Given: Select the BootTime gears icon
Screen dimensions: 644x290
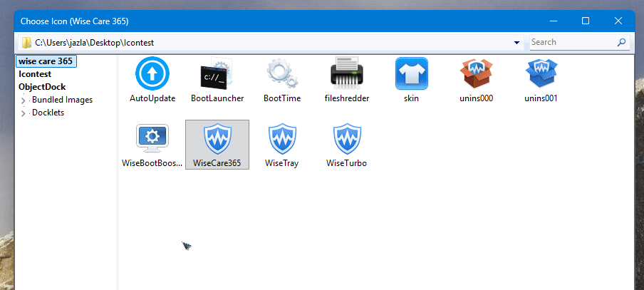Looking at the screenshot, I should point(281,74).
